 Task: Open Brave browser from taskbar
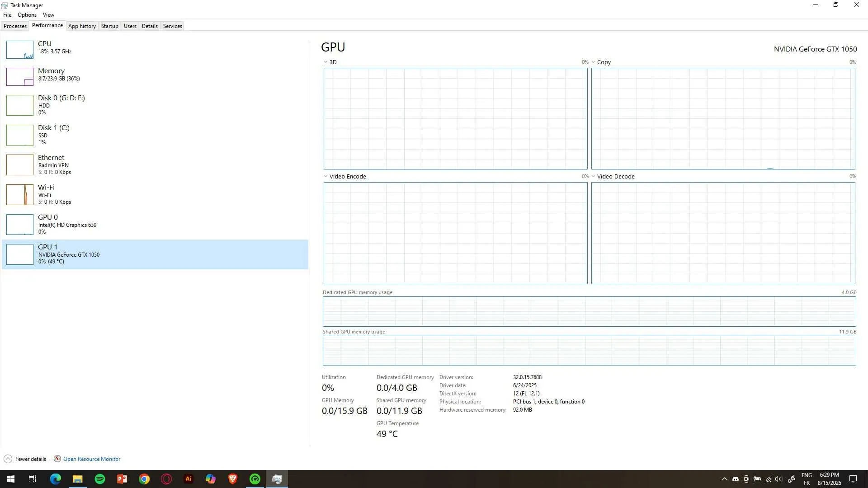tap(233, 479)
